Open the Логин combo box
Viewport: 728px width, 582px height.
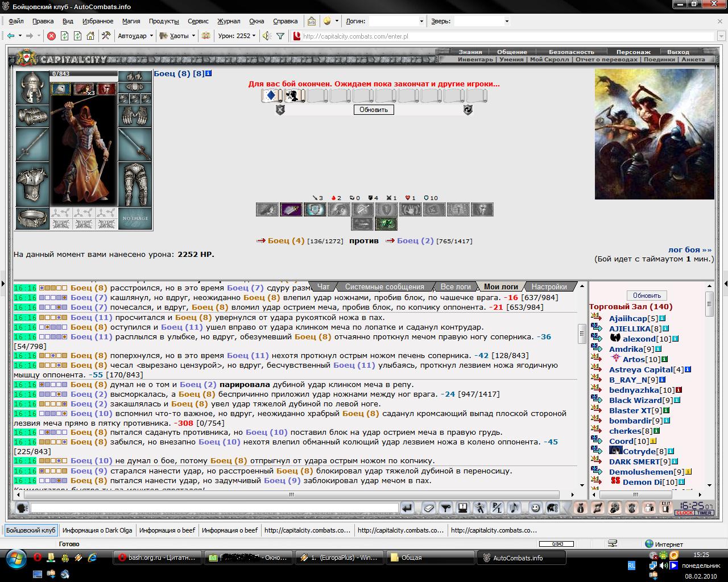[397, 21]
